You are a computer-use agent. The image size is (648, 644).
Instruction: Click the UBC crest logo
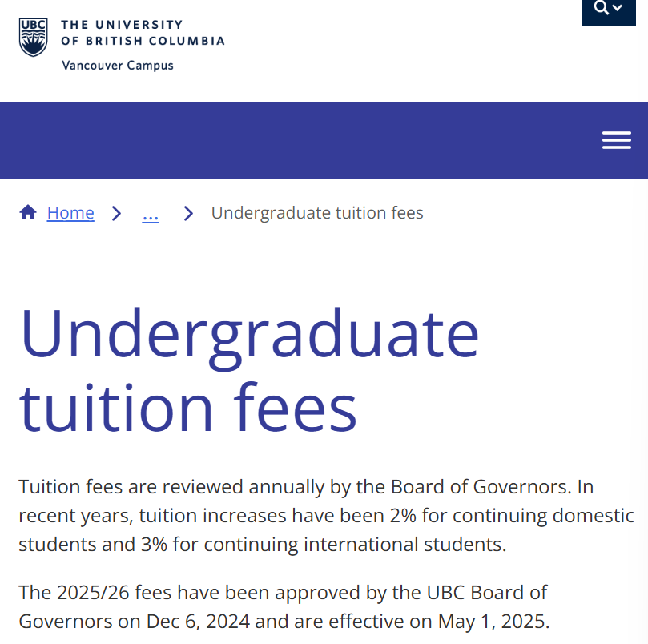click(33, 37)
